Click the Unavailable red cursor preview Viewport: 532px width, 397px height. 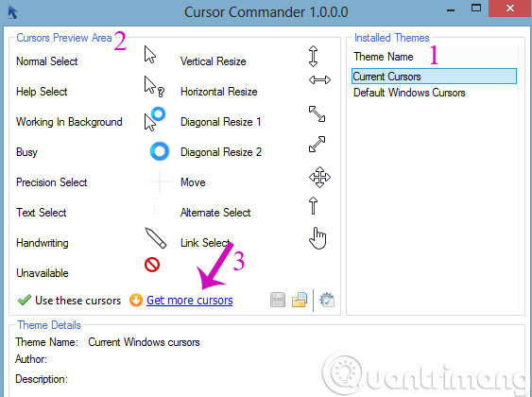click(152, 265)
